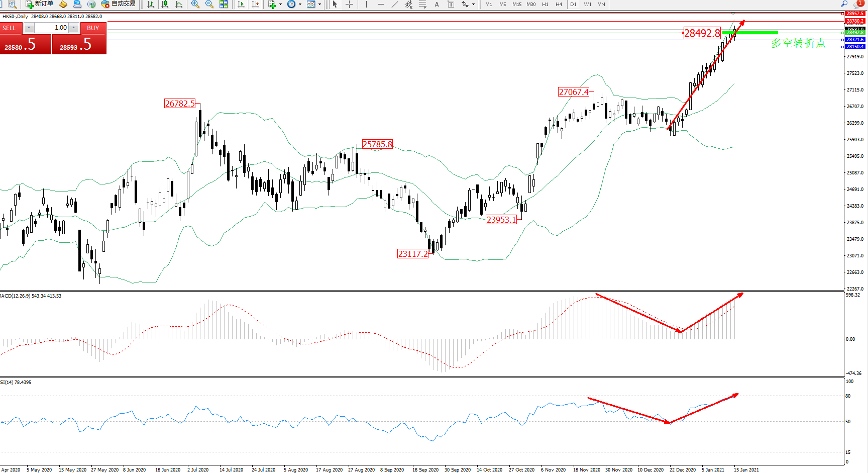Click the zoom out magnifier icon
The height and width of the screenshot is (473, 868).
tap(209, 4)
